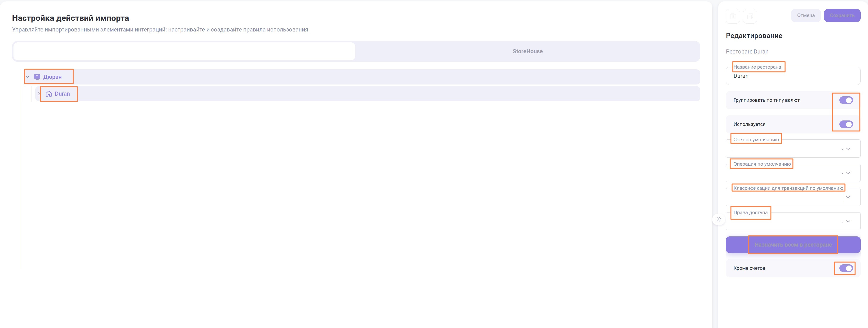This screenshot has width=868, height=328.
Task: Click the trash delete icon
Action: [x=732, y=16]
